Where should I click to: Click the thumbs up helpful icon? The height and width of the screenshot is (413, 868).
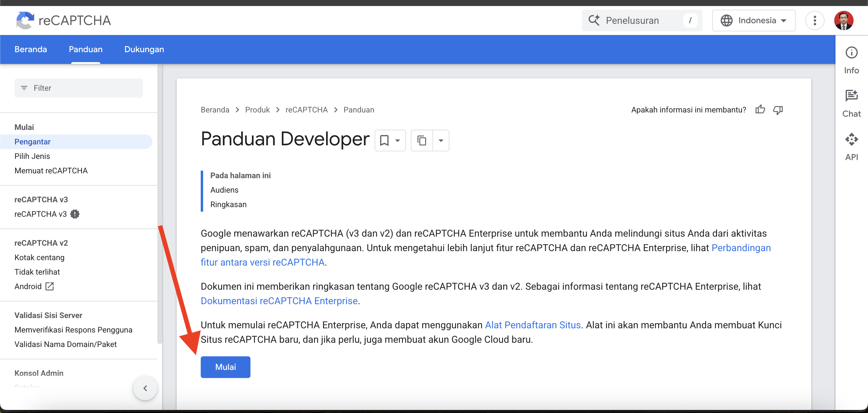(760, 109)
